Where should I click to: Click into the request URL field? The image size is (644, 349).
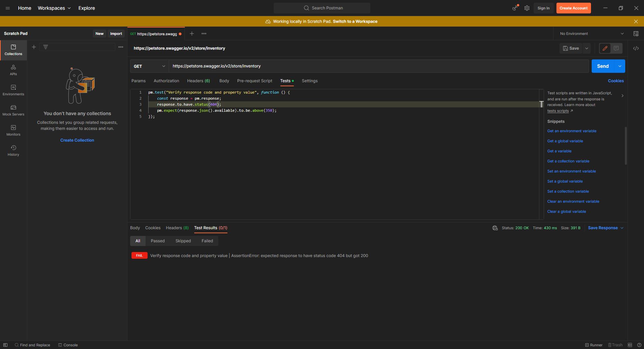(379, 66)
